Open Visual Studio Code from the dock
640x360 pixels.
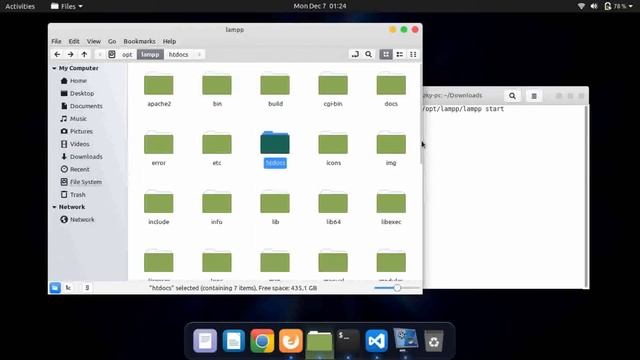376,341
